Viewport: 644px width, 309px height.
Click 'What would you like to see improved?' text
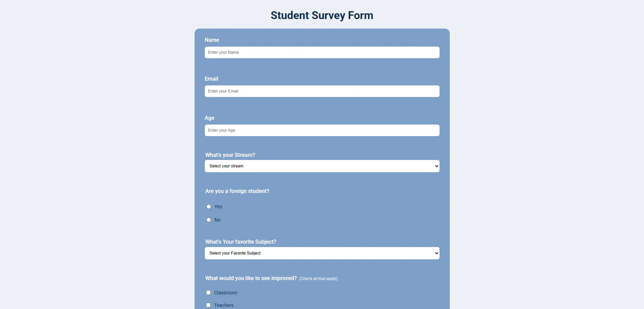tap(251, 278)
